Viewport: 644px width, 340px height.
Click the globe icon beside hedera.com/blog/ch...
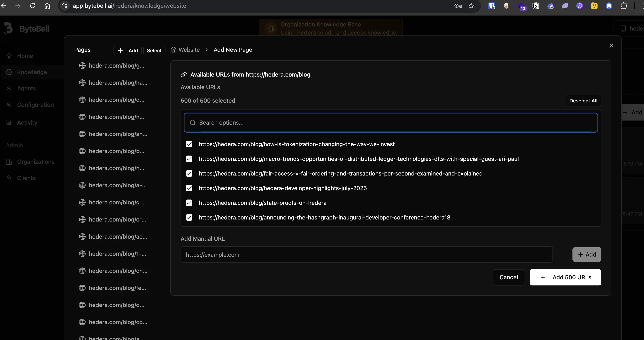[82, 271]
